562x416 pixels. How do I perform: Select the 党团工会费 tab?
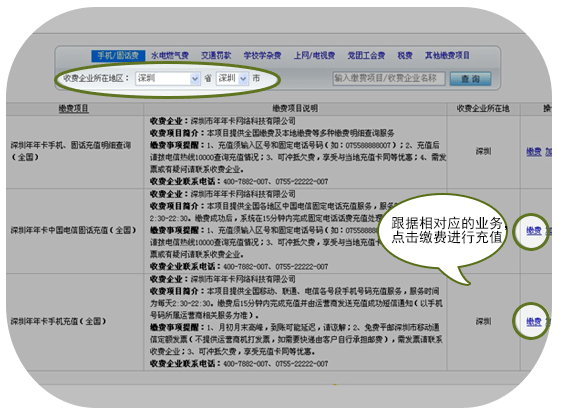(x=366, y=56)
